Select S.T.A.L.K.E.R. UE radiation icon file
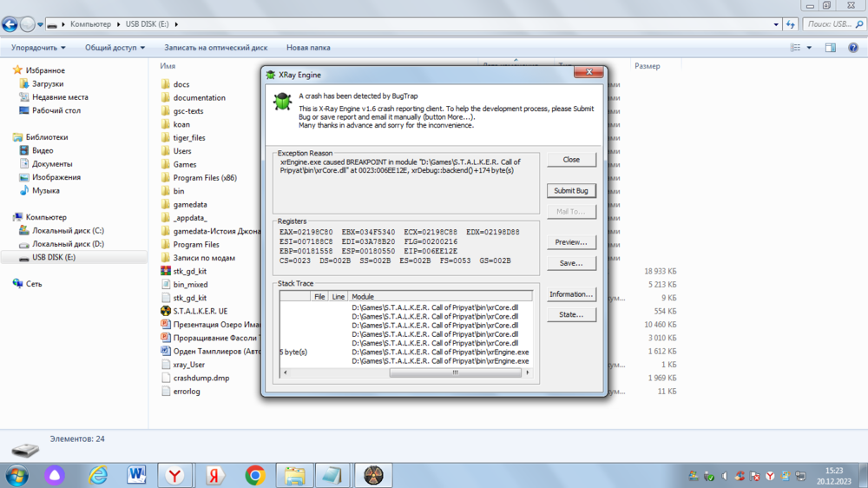This screenshot has height=488, width=868. (x=166, y=311)
